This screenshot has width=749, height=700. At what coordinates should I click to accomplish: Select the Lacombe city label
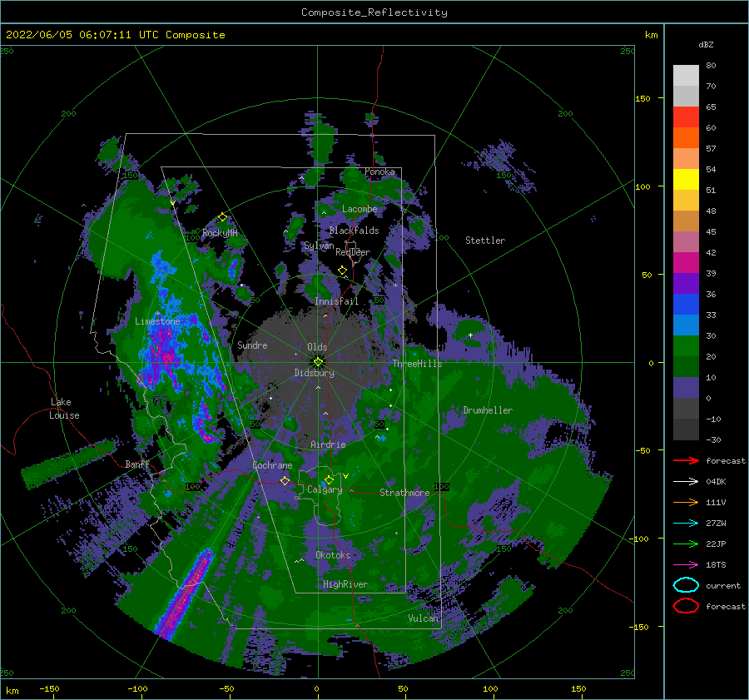coord(360,209)
